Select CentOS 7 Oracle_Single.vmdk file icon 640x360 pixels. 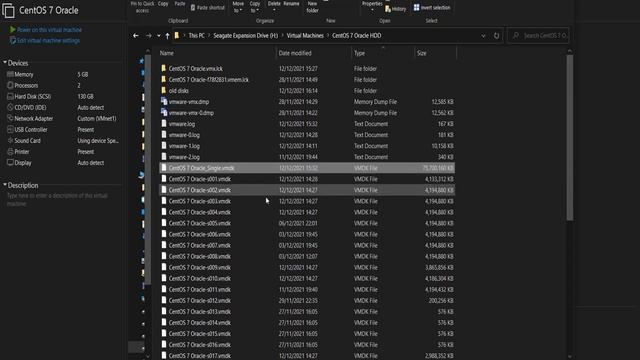point(164,167)
